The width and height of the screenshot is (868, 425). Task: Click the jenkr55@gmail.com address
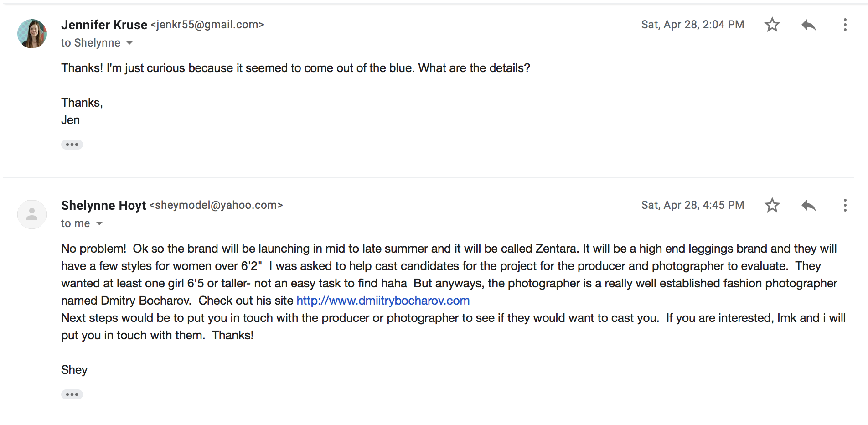(x=207, y=25)
